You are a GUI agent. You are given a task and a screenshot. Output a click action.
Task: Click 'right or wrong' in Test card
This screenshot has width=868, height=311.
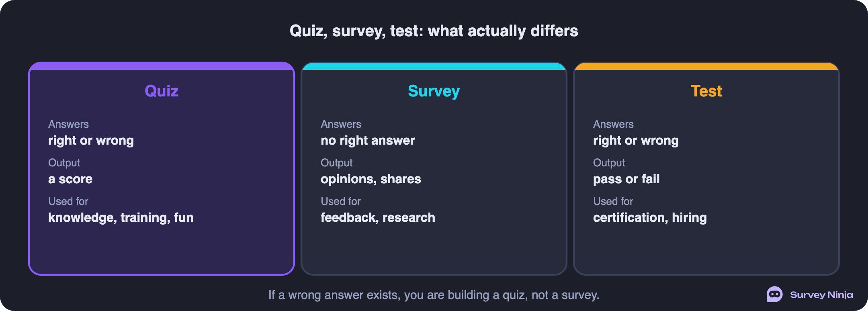636,141
